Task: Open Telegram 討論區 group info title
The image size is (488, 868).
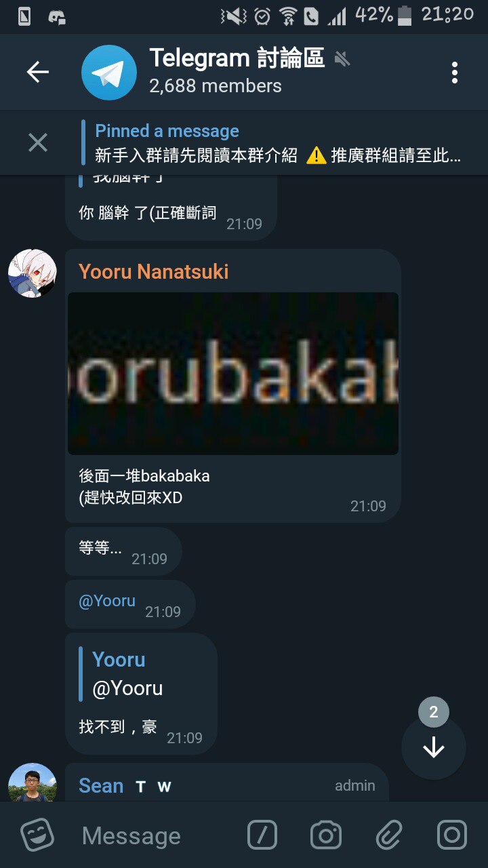Action: tap(237, 58)
